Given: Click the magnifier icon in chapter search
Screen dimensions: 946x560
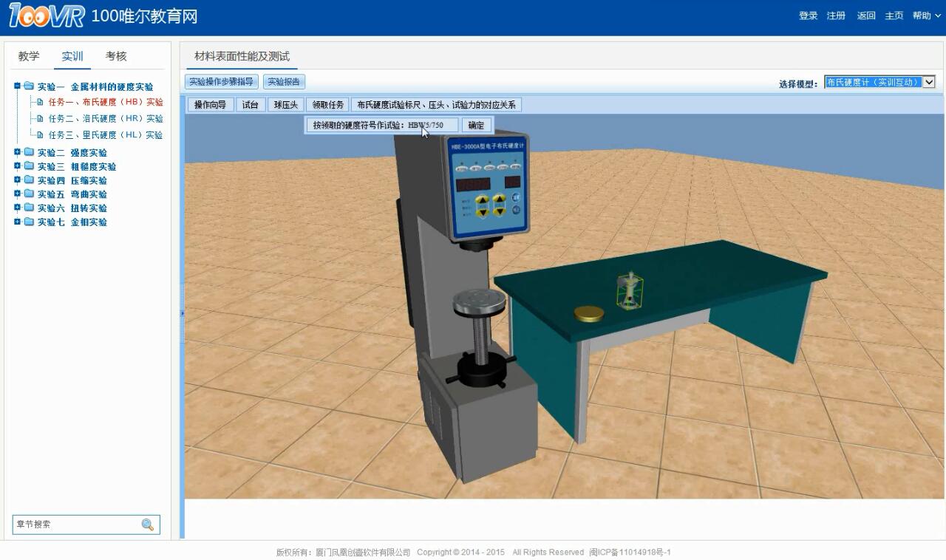Looking at the screenshot, I should click(148, 525).
